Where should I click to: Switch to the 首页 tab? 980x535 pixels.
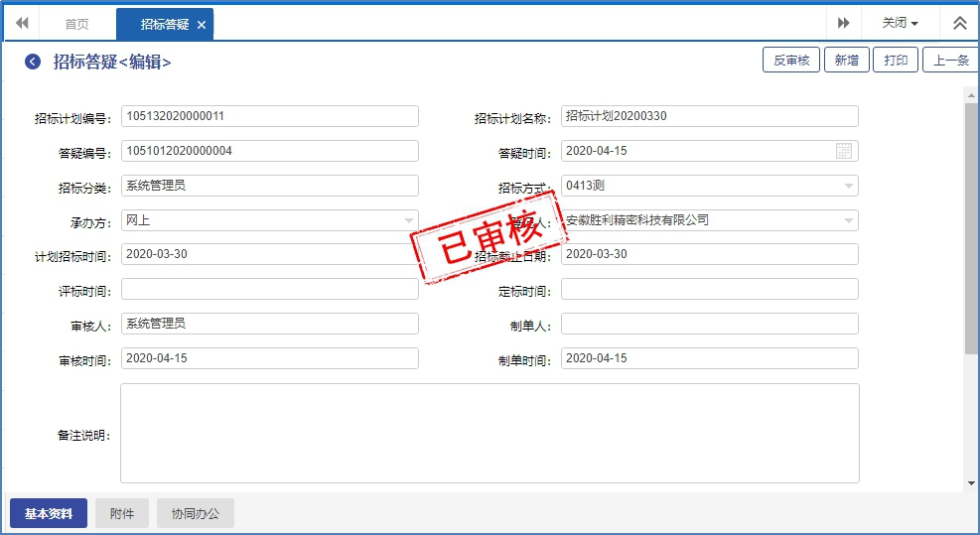point(76,25)
